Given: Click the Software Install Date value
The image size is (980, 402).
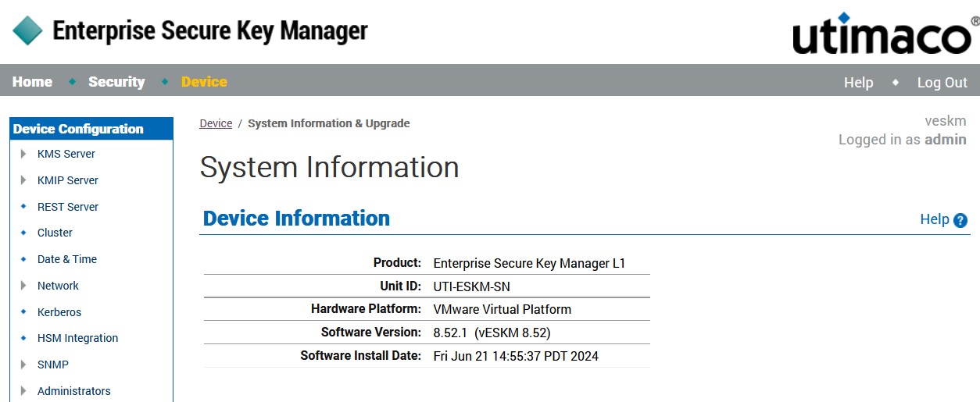Looking at the screenshot, I should click(x=516, y=356).
